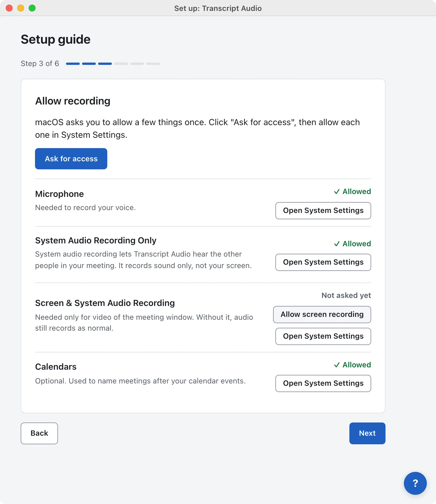The image size is (436, 504).
Task: Click Allowed status for System Audio Recording Only
Action: click(353, 244)
